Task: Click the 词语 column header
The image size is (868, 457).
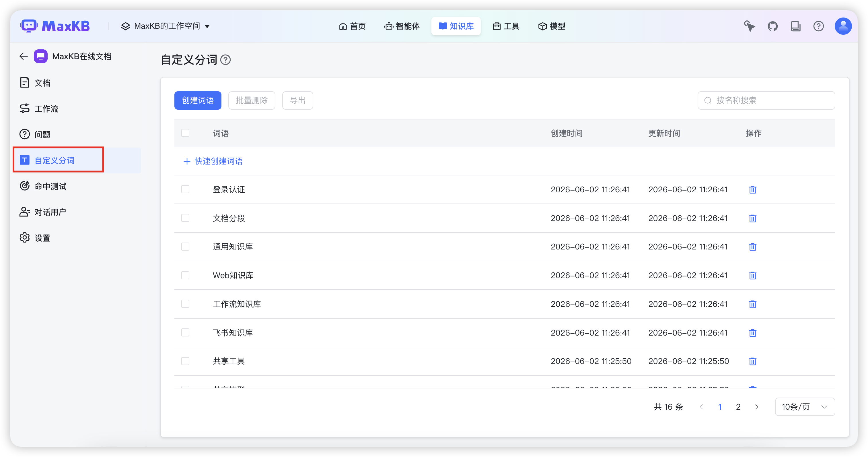Action: tap(221, 133)
